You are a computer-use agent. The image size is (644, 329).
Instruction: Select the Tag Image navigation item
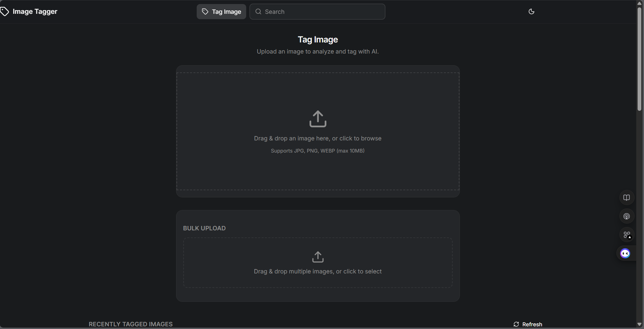[x=221, y=11]
